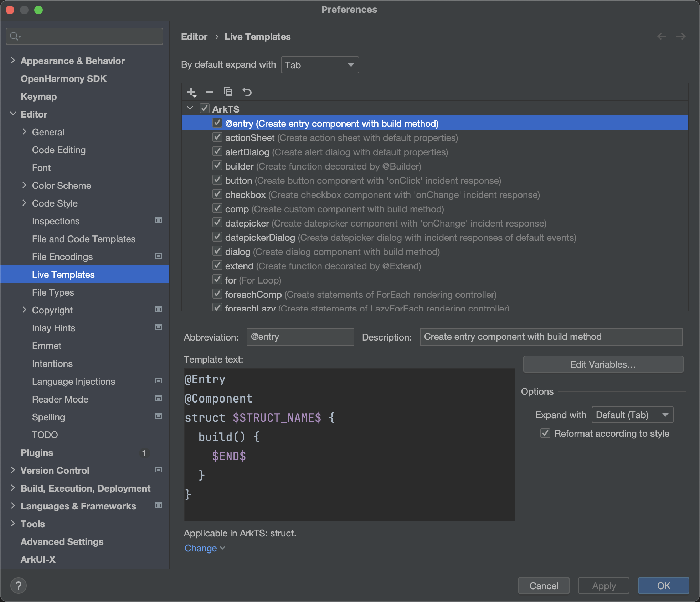Click the Plugins update count badge

coord(144,453)
